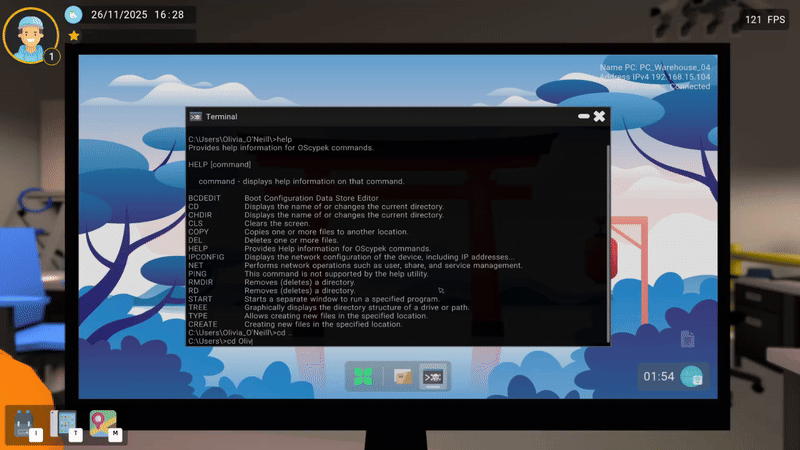Click the Terminal title bar text
800x450 pixels.
pyautogui.click(x=221, y=117)
